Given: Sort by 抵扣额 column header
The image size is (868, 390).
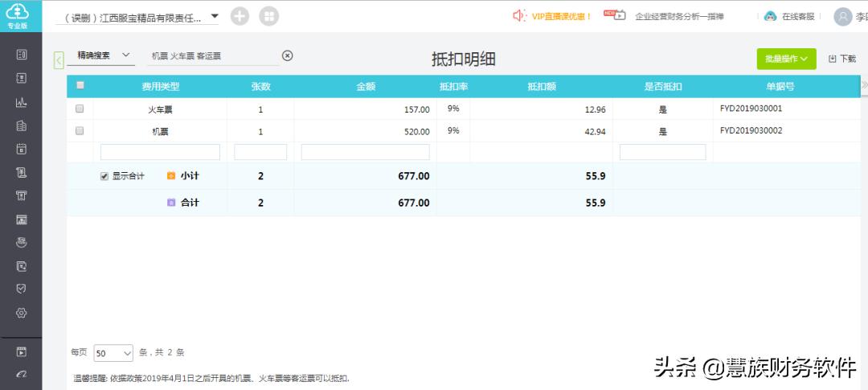Looking at the screenshot, I should click(x=542, y=86).
